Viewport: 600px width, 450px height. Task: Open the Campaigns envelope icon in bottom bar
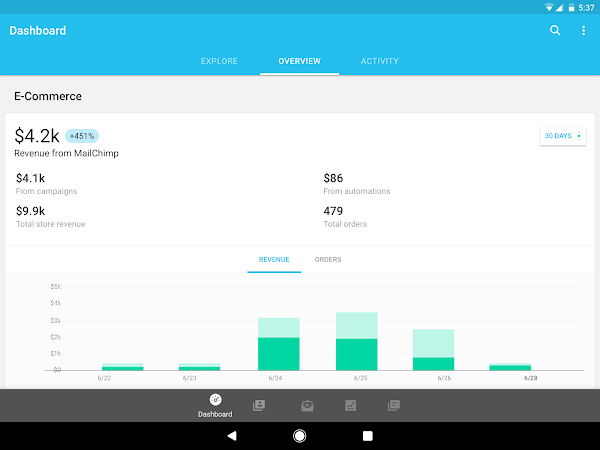[x=307, y=405]
